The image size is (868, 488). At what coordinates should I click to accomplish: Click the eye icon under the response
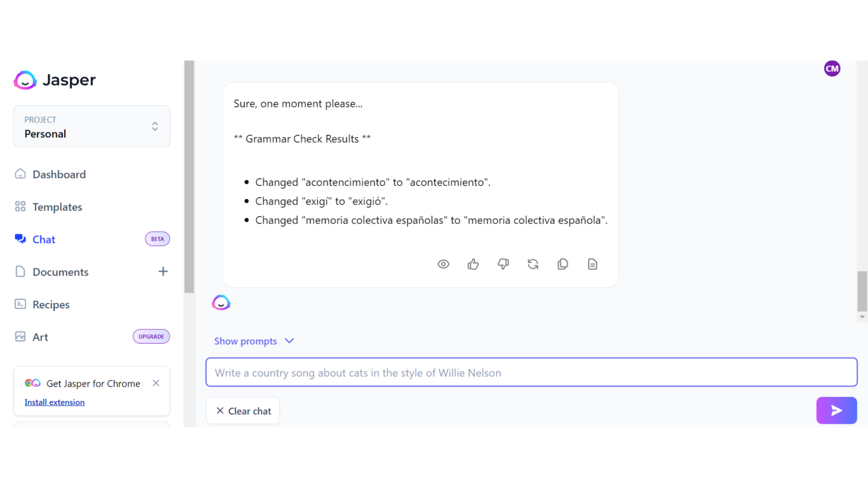coord(443,264)
